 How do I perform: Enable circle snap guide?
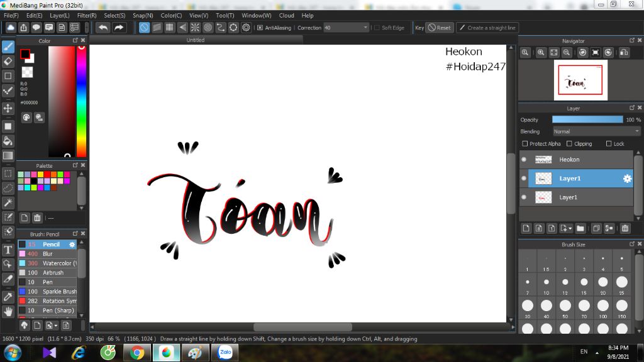click(x=208, y=28)
